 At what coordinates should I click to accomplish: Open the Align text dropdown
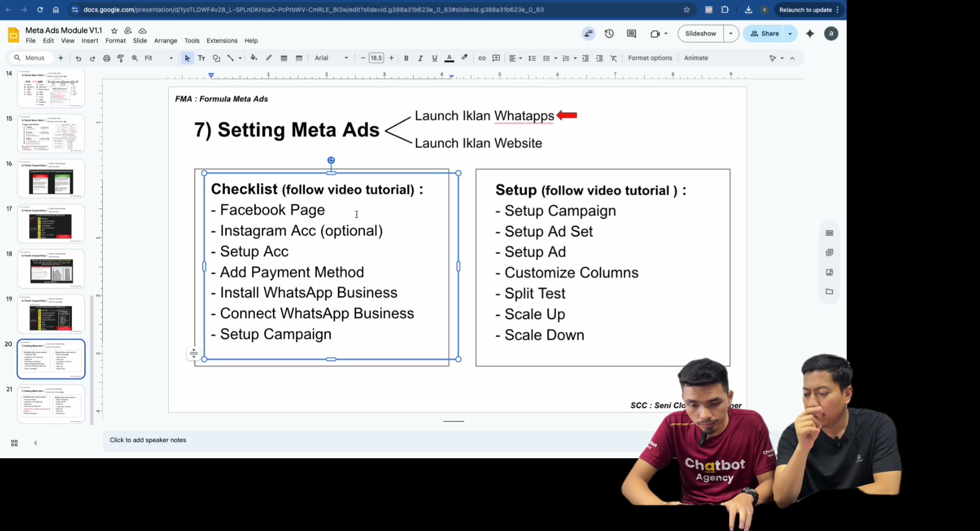click(515, 58)
